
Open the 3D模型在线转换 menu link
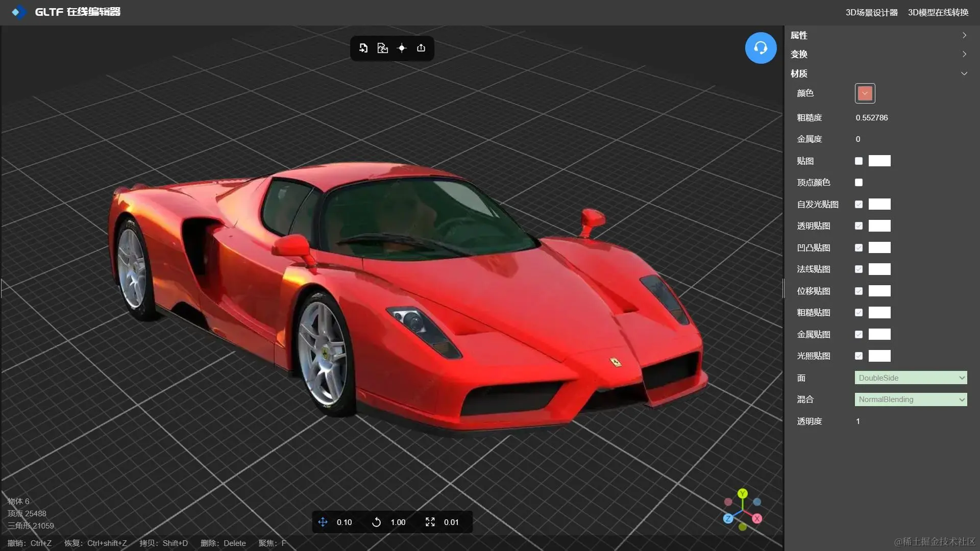[x=938, y=12]
